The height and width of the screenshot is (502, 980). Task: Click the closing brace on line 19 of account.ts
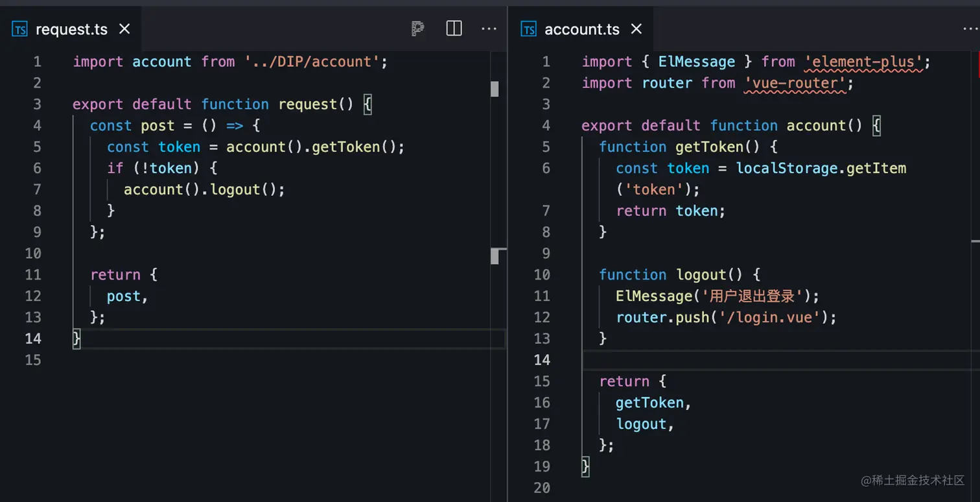click(586, 467)
